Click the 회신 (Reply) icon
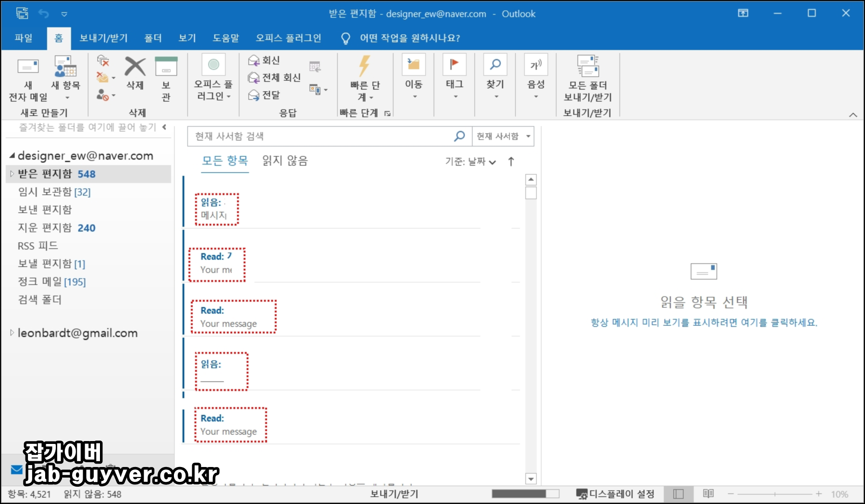The height and width of the screenshot is (504, 865). (x=253, y=60)
